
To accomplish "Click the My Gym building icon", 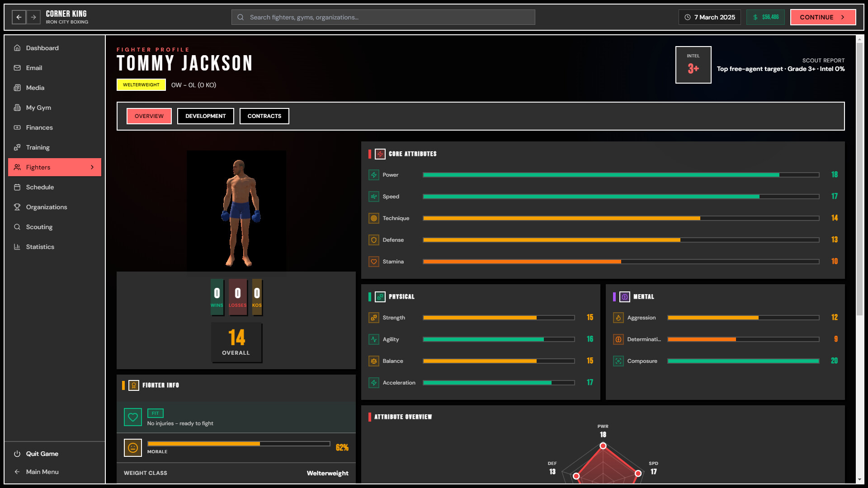I will pos(17,108).
